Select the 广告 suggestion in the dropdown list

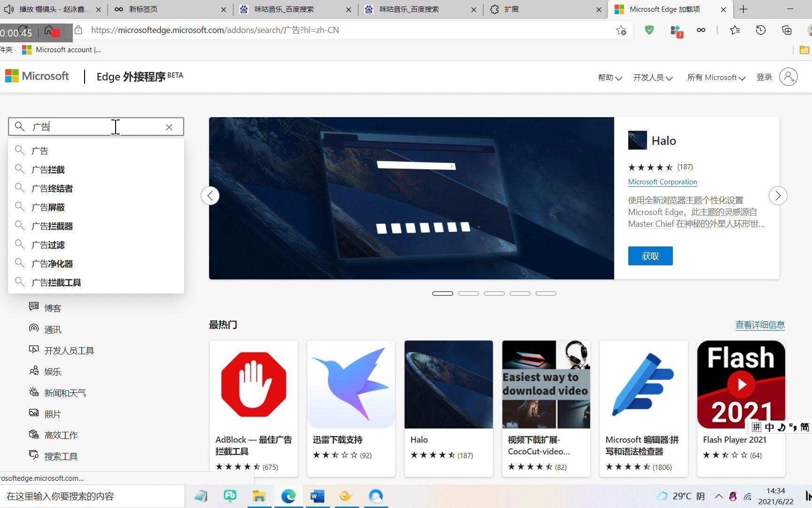pos(96,151)
